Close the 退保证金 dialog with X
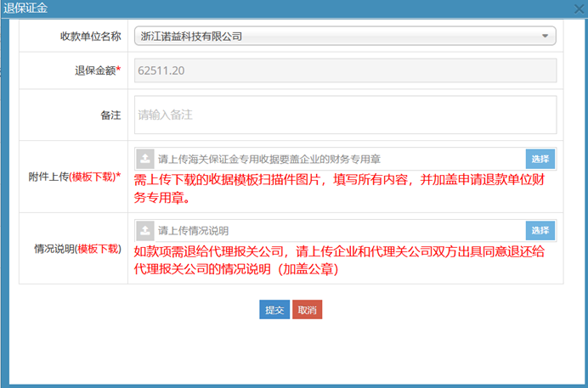 (580, 8)
